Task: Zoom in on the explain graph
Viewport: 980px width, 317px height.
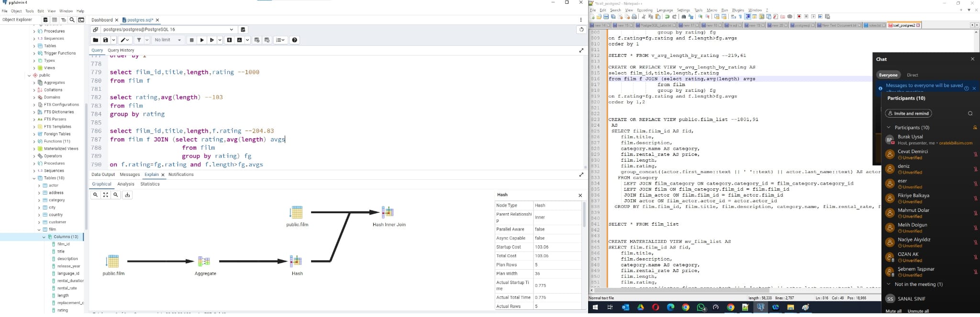Action: [x=96, y=195]
